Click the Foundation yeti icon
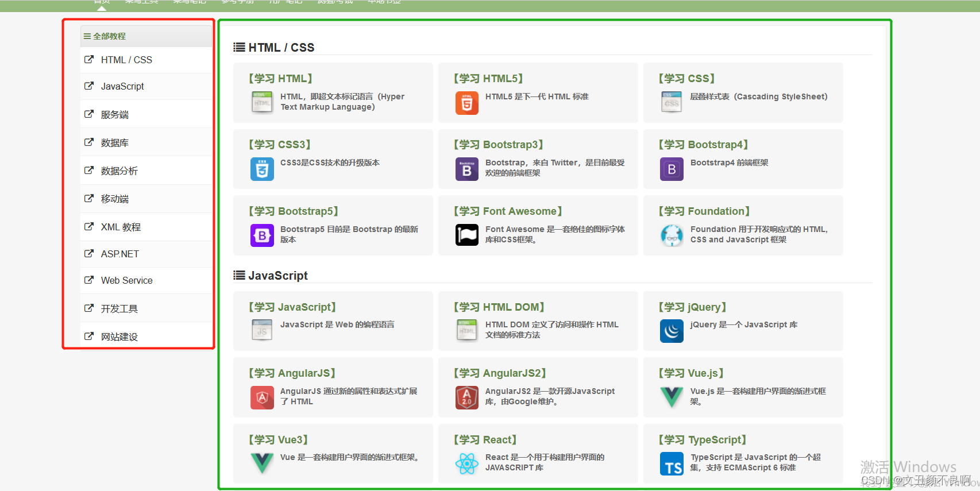Viewport: 980px width, 491px height. coord(672,235)
